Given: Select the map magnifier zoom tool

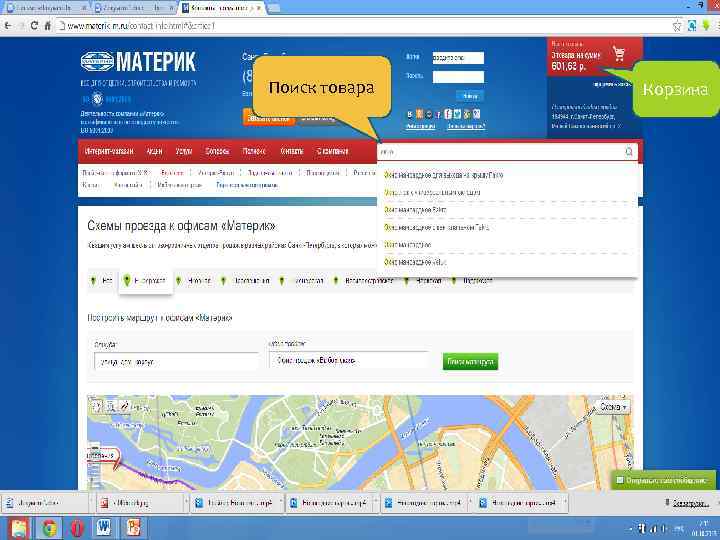Looking at the screenshot, I should [111, 406].
